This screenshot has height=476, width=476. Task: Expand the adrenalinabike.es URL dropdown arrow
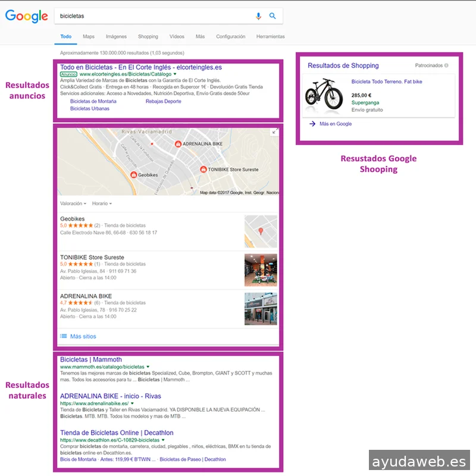[x=132, y=403]
